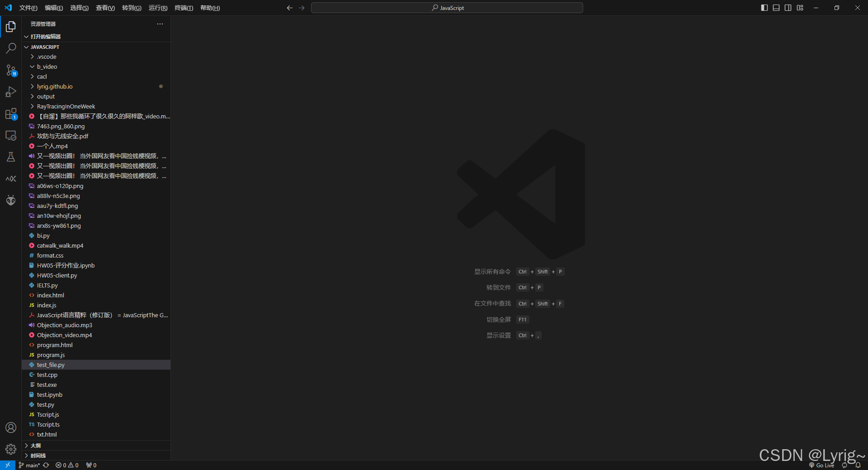Open the 文件(F) menu
Image resolution: width=868 pixels, height=470 pixels.
click(x=28, y=8)
